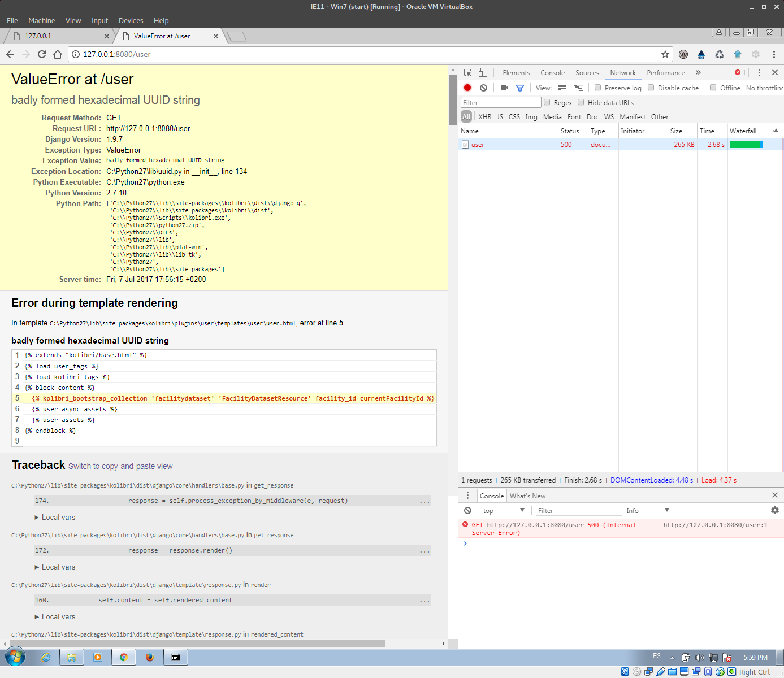Filter requests by Doc
Viewport: 784px width, 678px height.
point(592,117)
